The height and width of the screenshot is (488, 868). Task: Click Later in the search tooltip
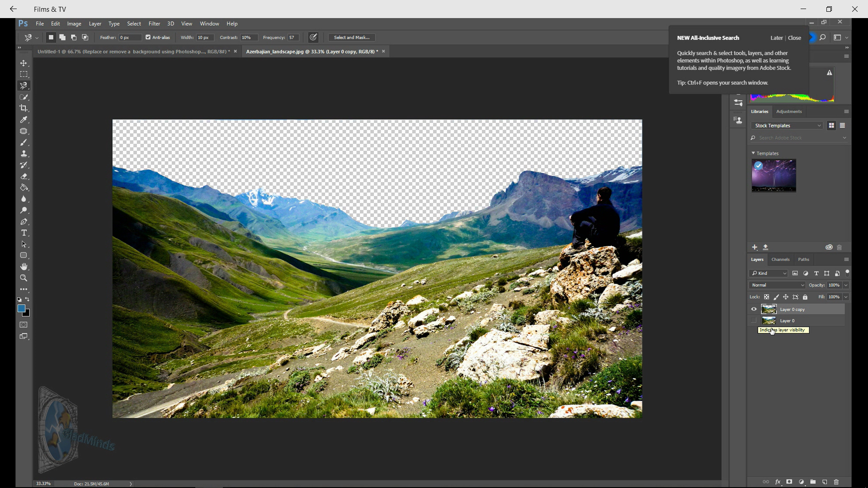[777, 38]
